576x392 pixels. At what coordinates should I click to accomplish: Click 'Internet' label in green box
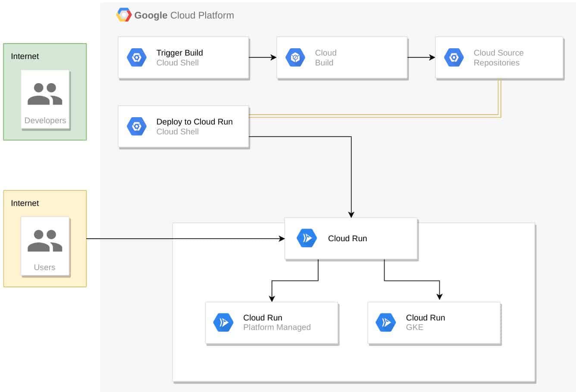point(25,56)
